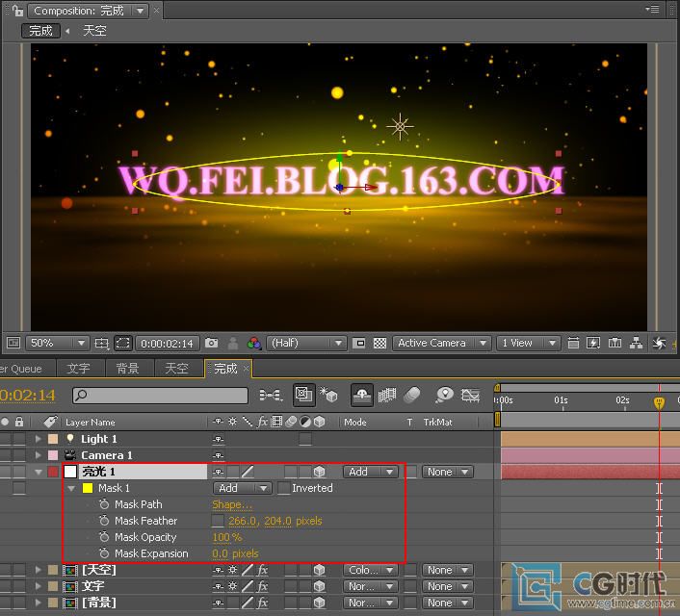Switch to the 天空 timeline tab
680x616 pixels.
pos(176,369)
